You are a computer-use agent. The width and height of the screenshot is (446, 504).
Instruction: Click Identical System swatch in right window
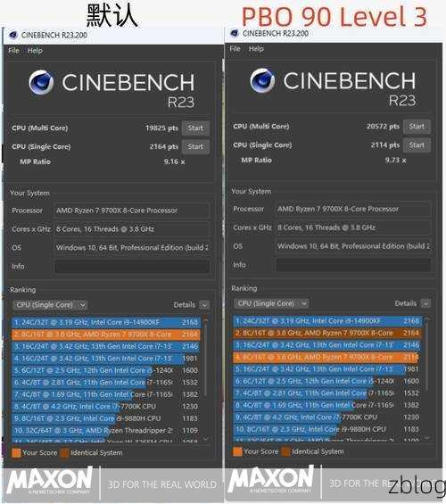click(285, 451)
